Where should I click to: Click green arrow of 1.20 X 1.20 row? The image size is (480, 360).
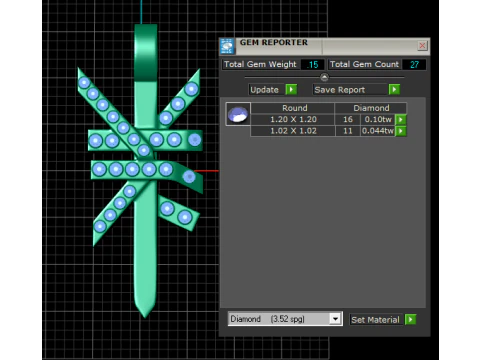(x=401, y=120)
